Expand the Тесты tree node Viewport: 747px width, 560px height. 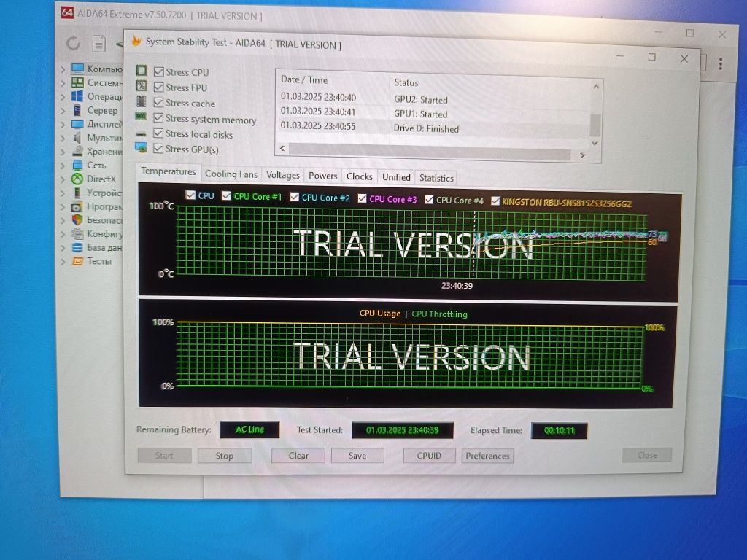63,262
